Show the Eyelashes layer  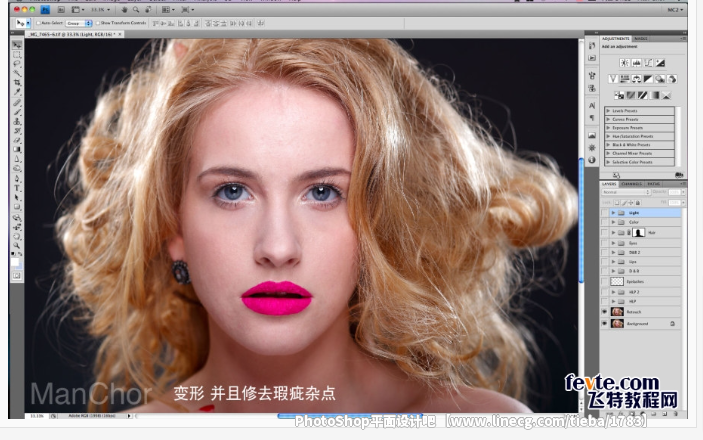pyautogui.click(x=604, y=281)
